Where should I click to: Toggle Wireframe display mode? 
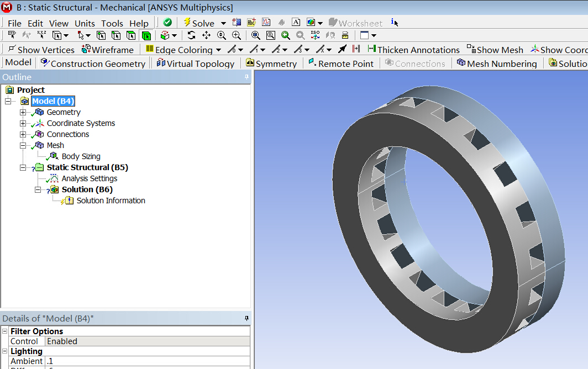point(107,50)
